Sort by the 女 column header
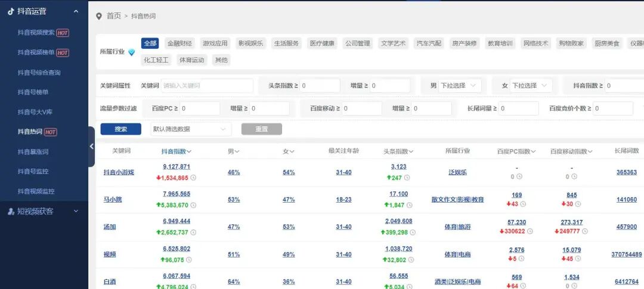 coord(289,151)
